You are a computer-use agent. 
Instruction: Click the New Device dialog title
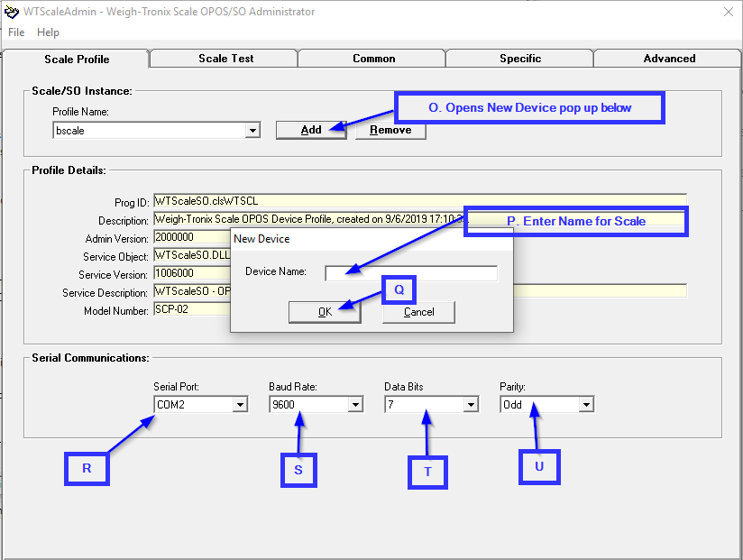tap(261, 239)
